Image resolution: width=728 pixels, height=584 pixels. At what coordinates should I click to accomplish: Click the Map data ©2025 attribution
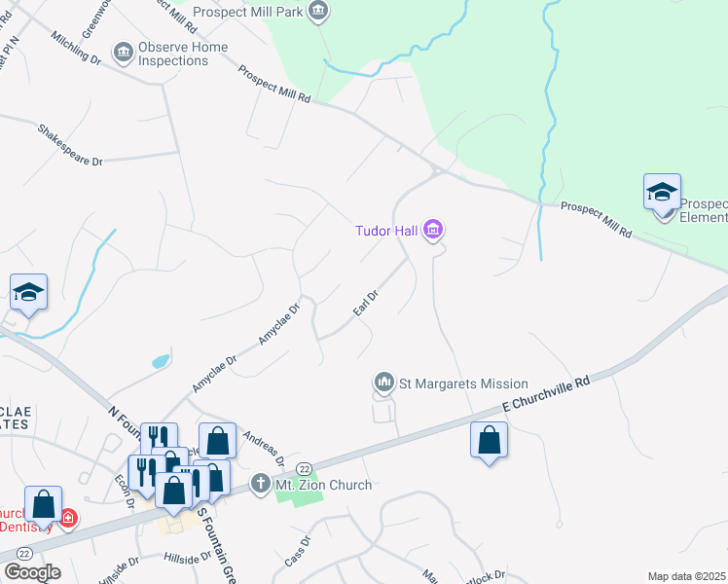686,576
